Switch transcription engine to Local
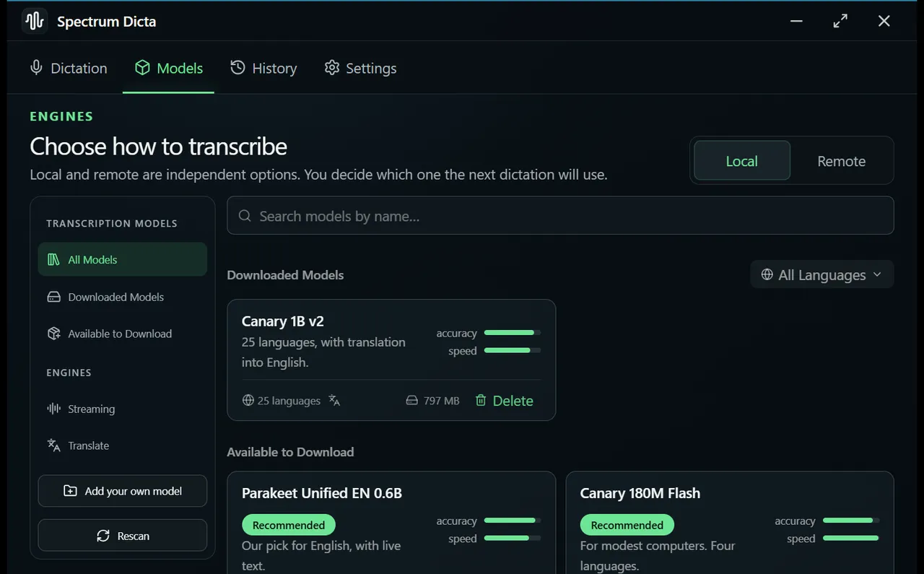This screenshot has height=574, width=924. pos(741,161)
